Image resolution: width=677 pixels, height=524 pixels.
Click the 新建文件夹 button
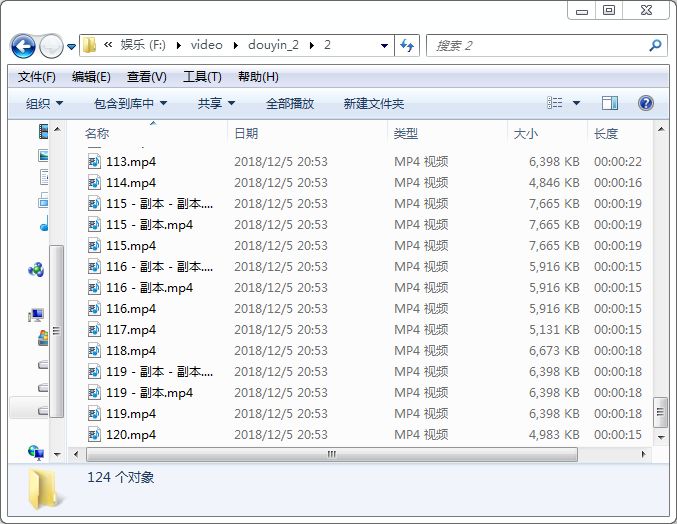tap(374, 103)
